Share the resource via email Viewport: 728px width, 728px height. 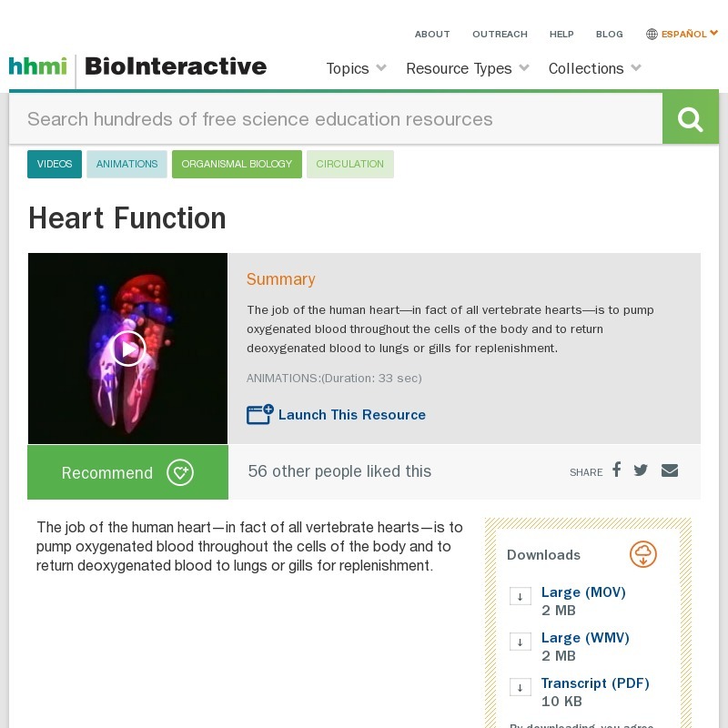[670, 470]
